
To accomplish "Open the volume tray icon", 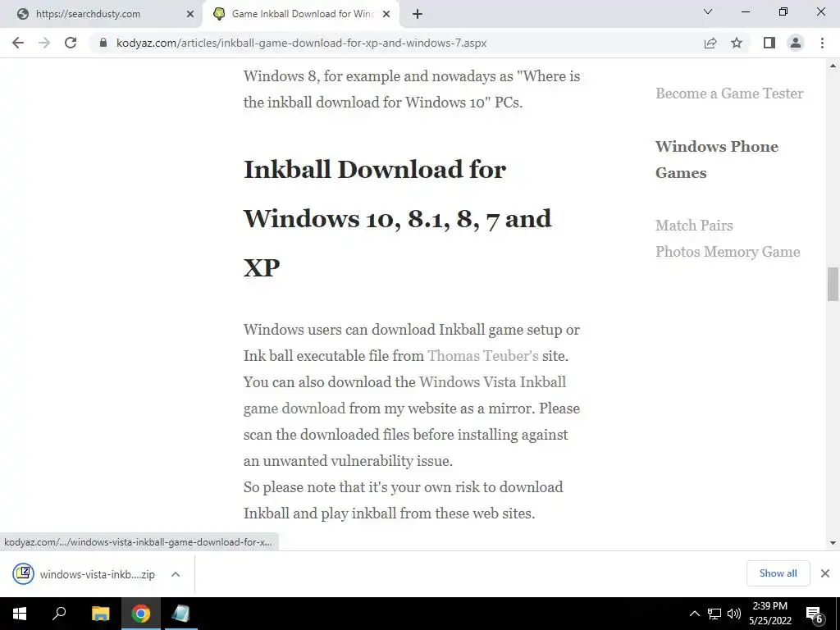I will pyautogui.click(x=734, y=614).
